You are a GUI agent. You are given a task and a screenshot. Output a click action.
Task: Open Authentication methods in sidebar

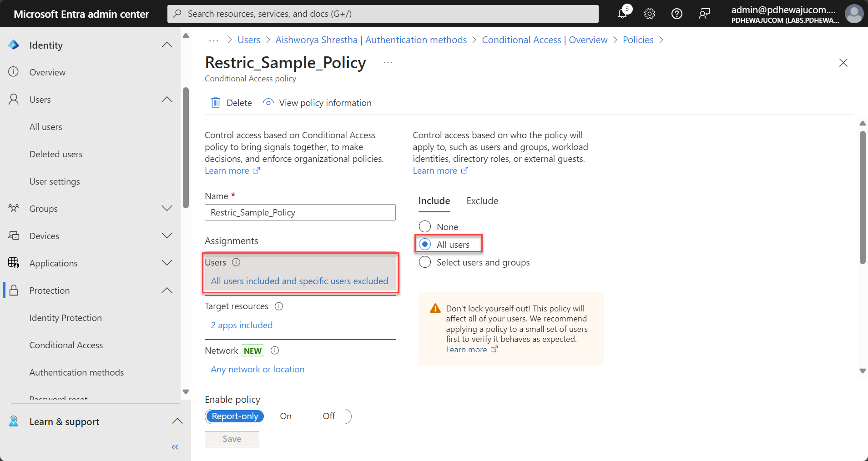[x=76, y=372]
